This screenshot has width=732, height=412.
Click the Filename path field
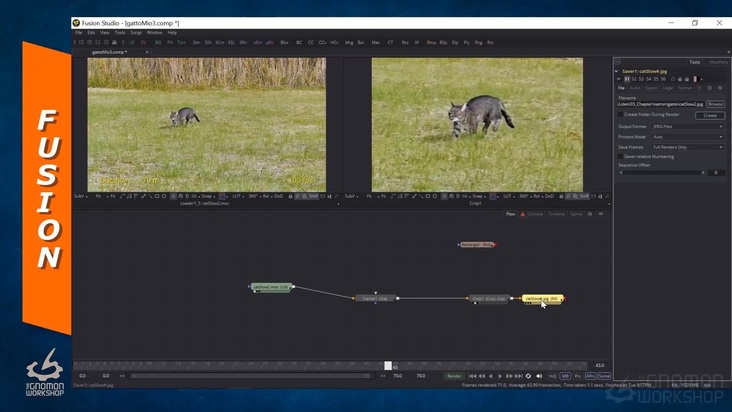661,104
